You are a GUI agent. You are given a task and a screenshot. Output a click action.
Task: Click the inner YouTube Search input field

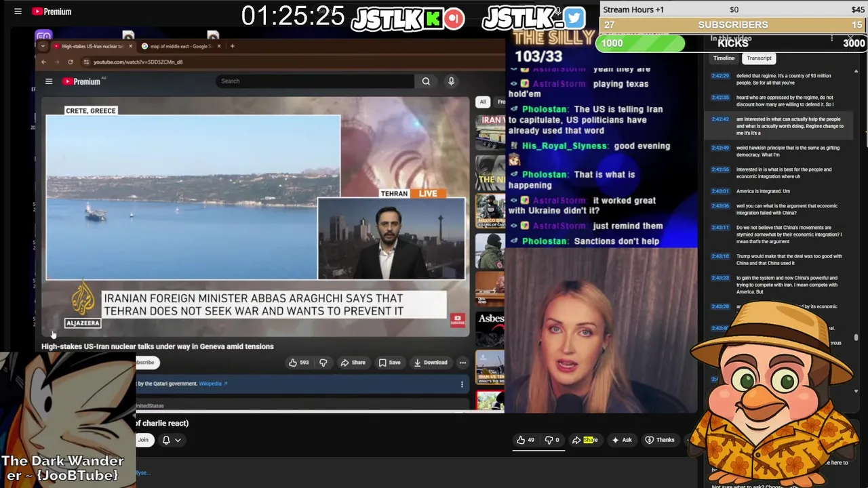tap(315, 81)
